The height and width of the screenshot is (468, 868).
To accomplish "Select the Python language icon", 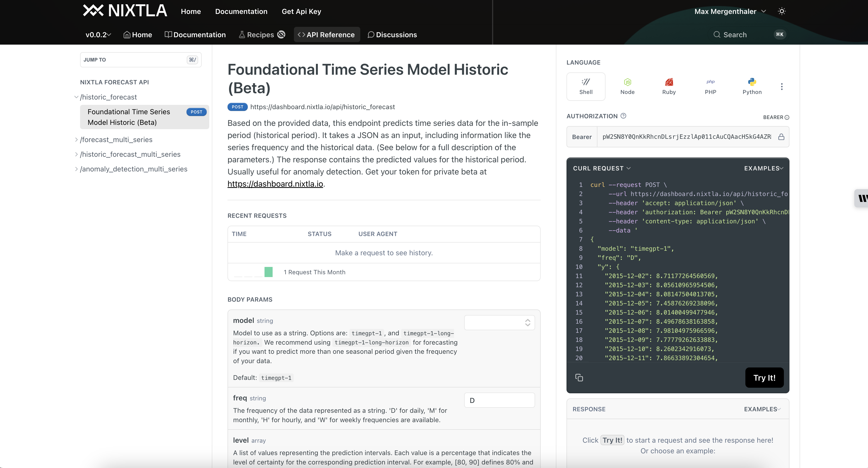I will point(752,87).
